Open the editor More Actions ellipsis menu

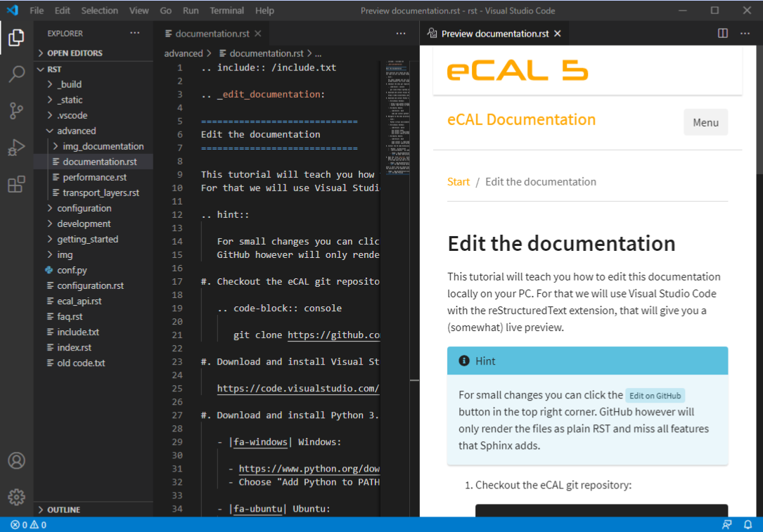pos(744,33)
